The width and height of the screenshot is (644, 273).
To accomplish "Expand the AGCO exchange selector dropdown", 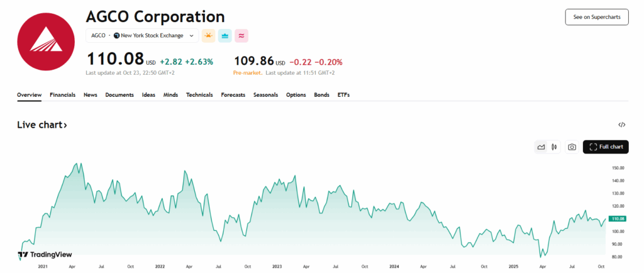I will pos(142,36).
